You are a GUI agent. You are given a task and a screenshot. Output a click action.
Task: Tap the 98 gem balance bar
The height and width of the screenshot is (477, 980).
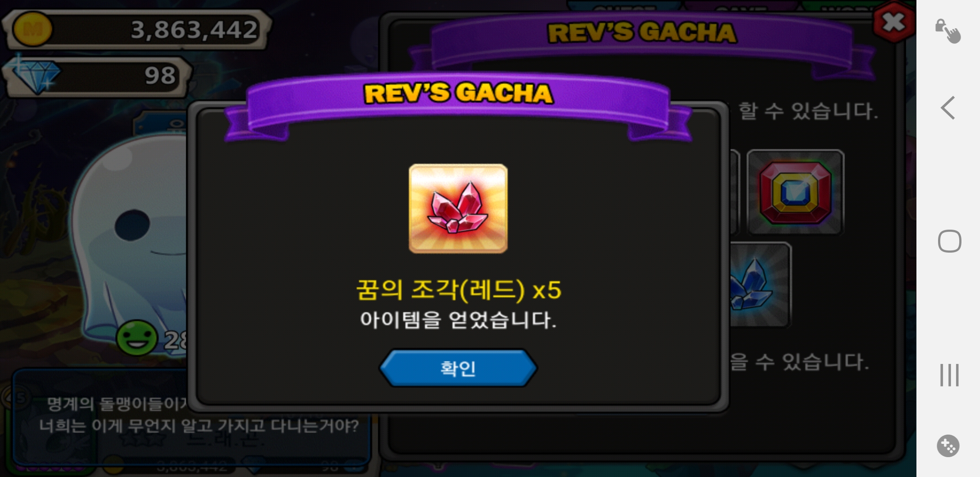point(97,76)
